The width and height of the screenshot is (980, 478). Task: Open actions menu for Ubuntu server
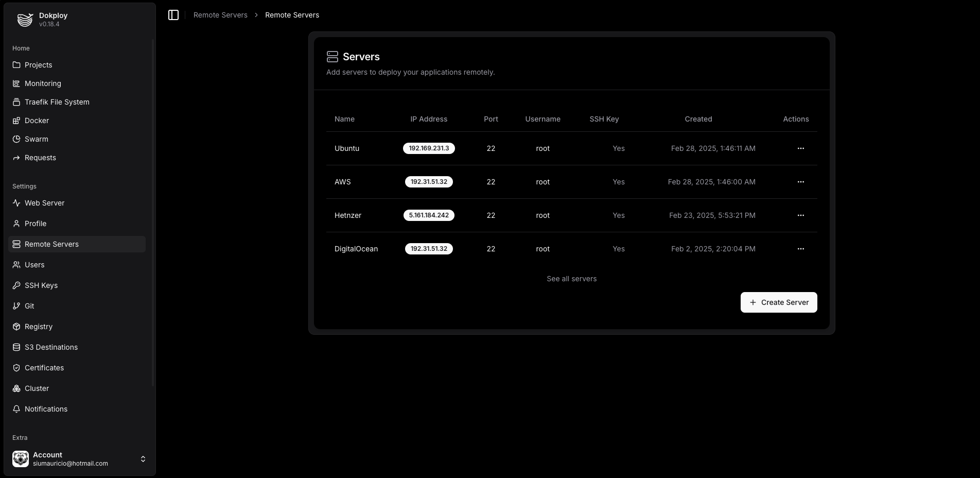coord(800,148)
